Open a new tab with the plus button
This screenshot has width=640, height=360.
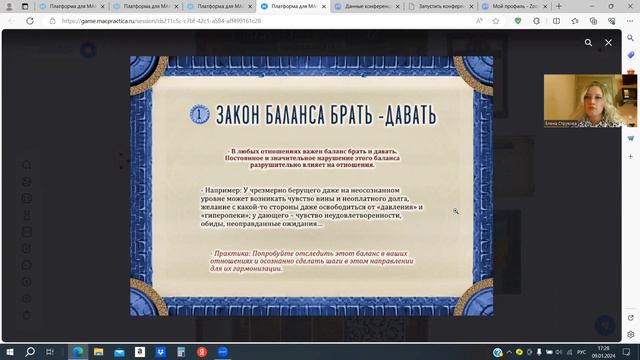coord(559,7)
